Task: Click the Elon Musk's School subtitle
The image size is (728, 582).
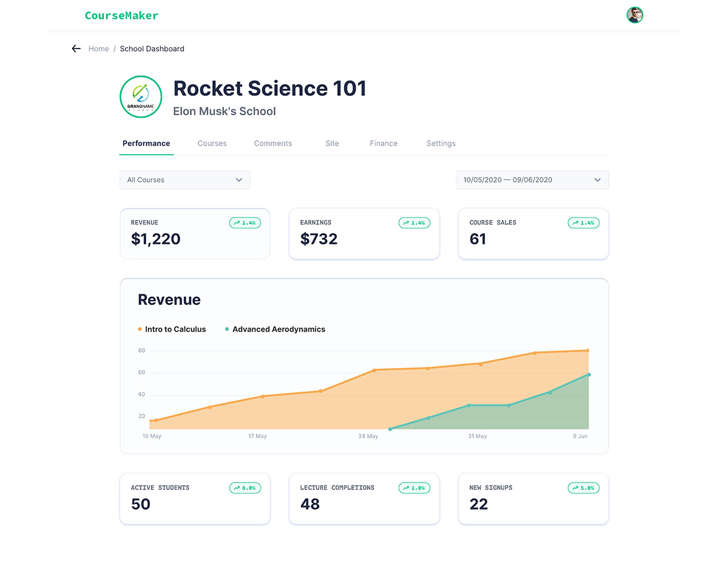Action: (224, 112)
